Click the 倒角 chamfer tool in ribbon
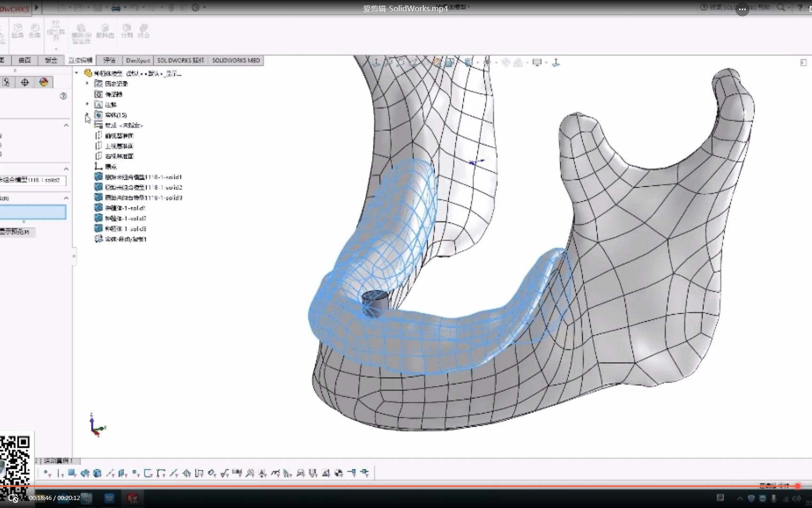 pos(34,31)
